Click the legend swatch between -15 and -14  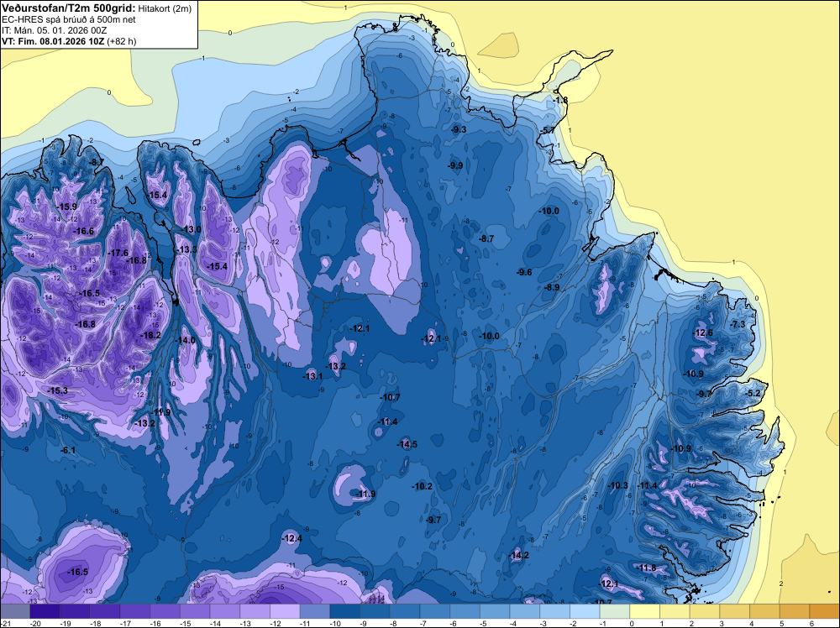(195, 611)
